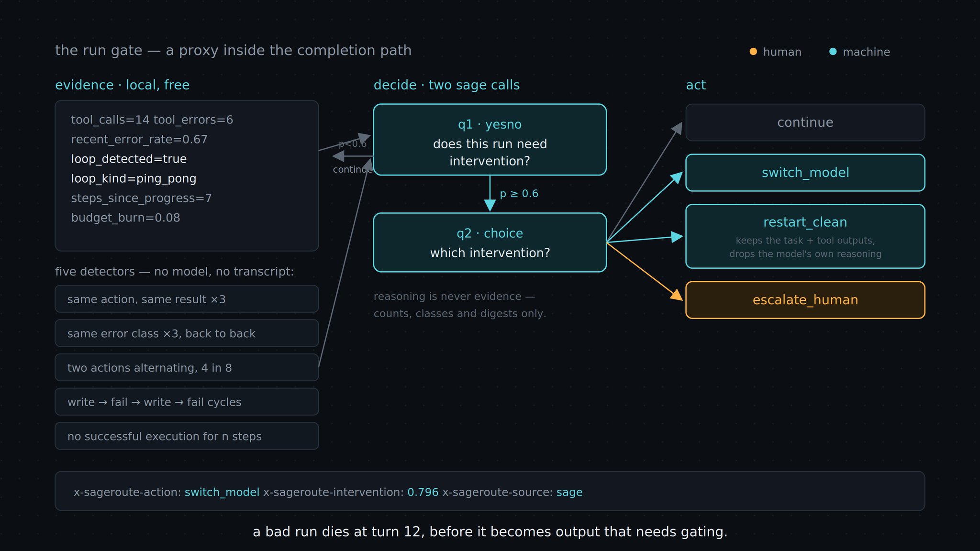Click detector 'same error class ×3, back to back'
The width and height of the screenshot is (980, 551).
coord(187,333)
